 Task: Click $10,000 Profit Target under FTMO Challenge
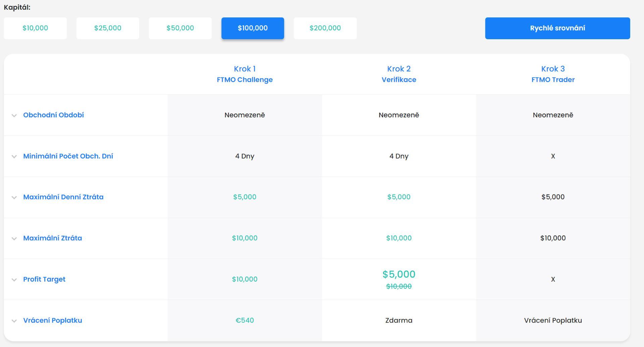click(245, 279)
